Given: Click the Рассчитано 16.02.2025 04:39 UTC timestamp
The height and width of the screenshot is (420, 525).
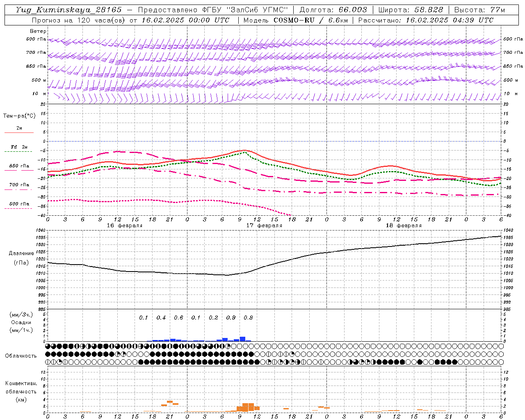Looking at the screenshot, I should coord(426,20).
